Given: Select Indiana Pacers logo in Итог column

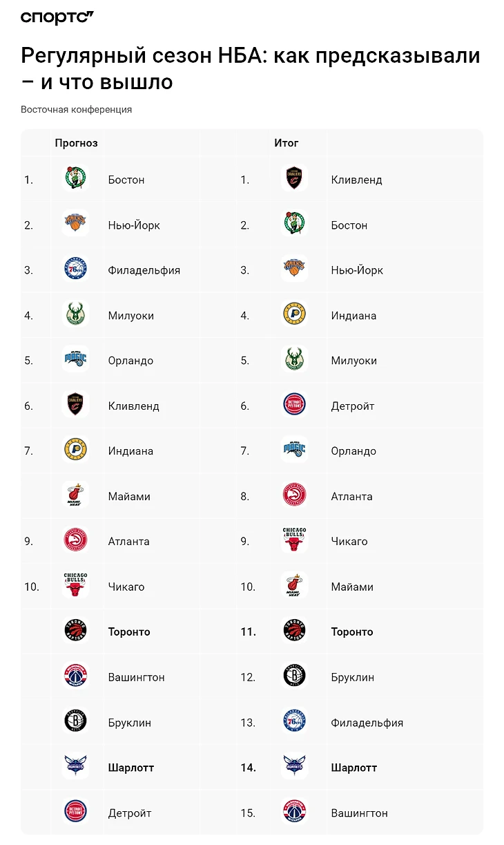Looking at the screenshot, I should 294,315.
